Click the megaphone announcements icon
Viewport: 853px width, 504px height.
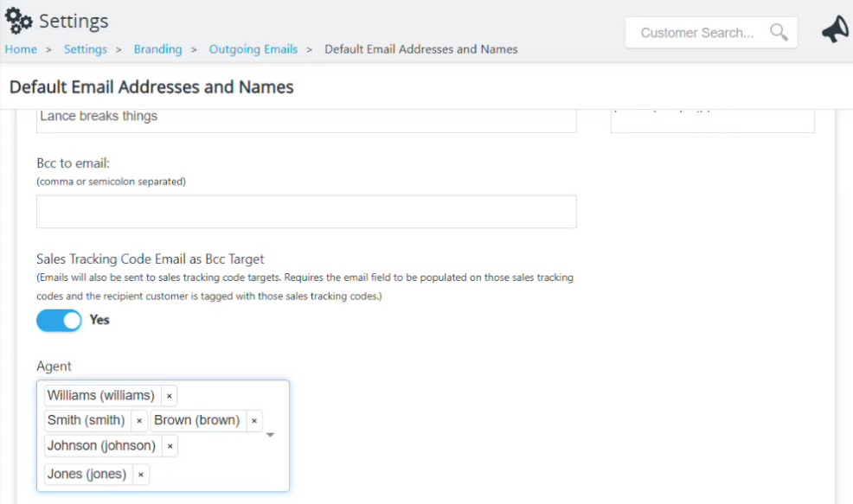[835, 29]
